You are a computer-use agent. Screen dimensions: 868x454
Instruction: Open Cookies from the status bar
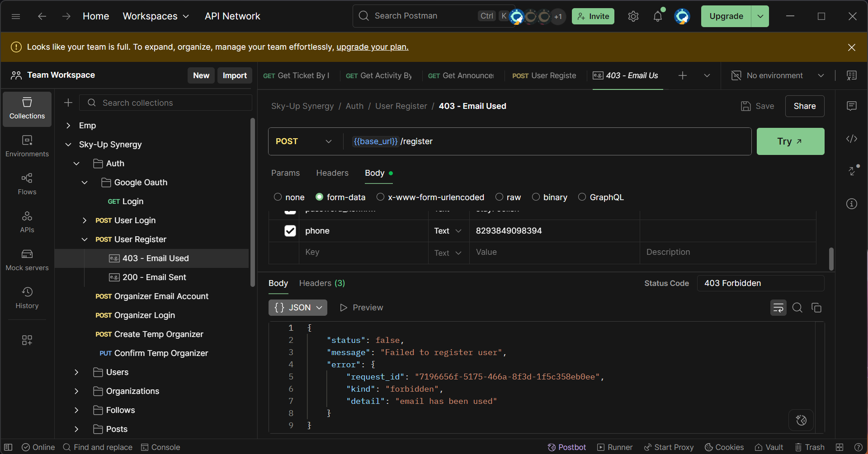[x=724, y=447]
